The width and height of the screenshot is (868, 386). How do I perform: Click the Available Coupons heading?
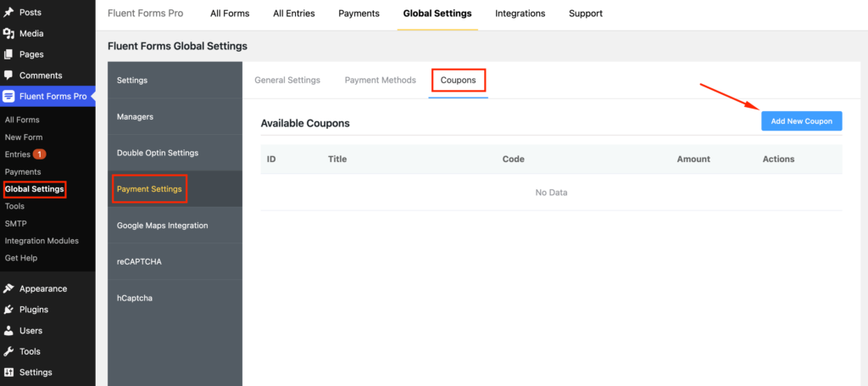[x=305, y=123]
